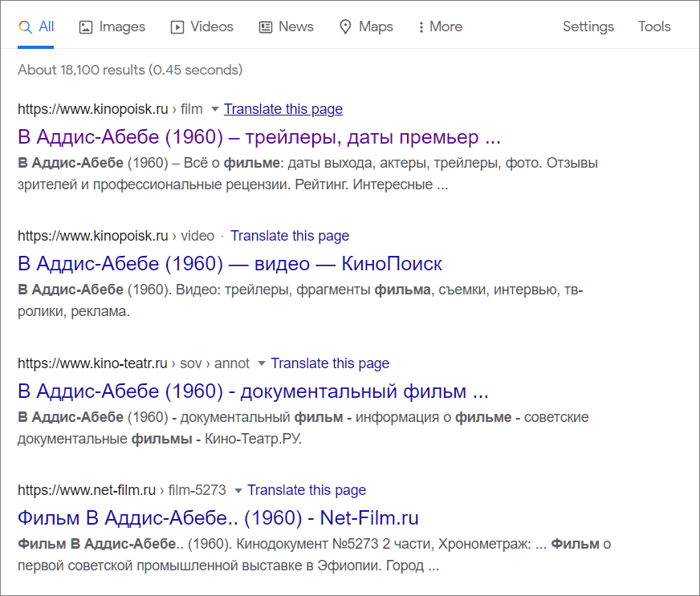Click the Images tab picture icon
The width and height of the screenshot is (700, 596).
coord(86,27)
